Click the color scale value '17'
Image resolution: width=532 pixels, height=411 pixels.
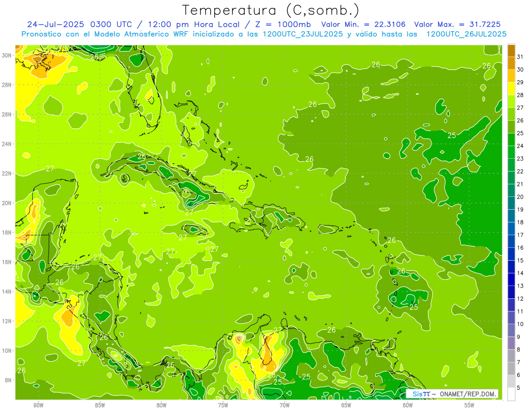[x=520, y=235]
